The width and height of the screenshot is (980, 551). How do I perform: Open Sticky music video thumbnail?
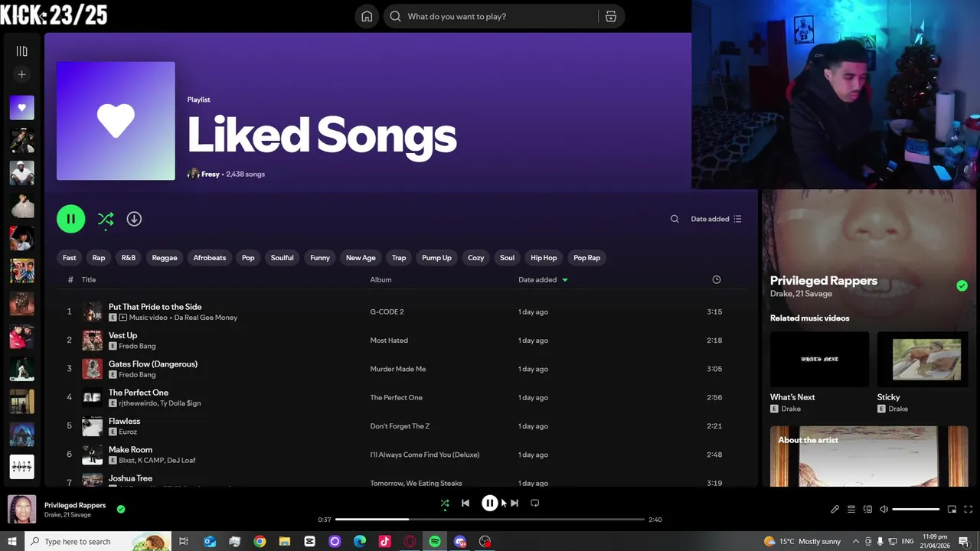pyautogui.click(x=923, y=359)
